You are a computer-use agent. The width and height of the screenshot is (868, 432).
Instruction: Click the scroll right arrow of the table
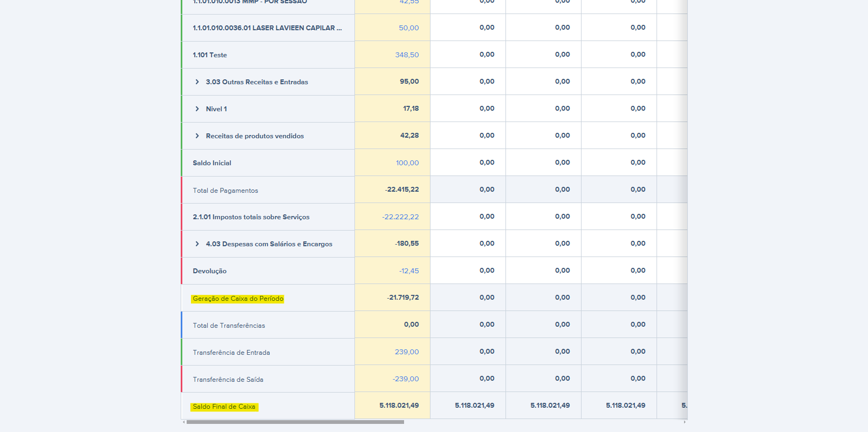(x=685, y=422)
